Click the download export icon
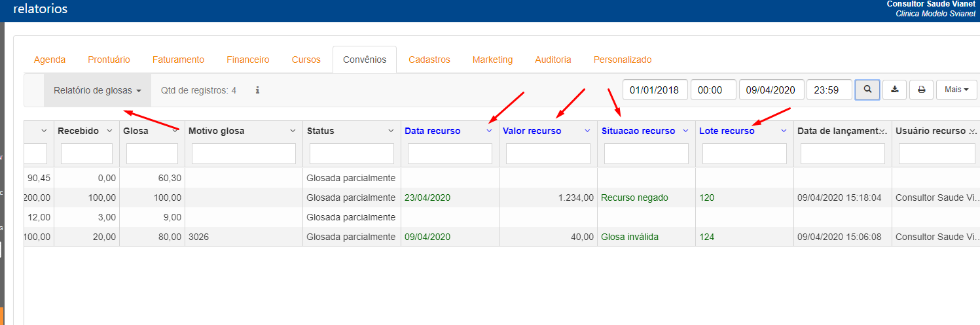 (x=894, y=90)
